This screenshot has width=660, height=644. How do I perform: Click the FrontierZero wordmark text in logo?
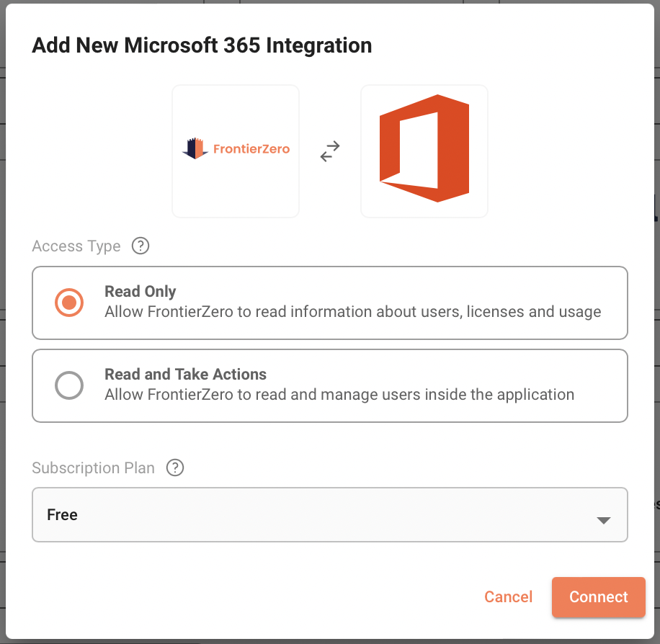coord(251,149)
